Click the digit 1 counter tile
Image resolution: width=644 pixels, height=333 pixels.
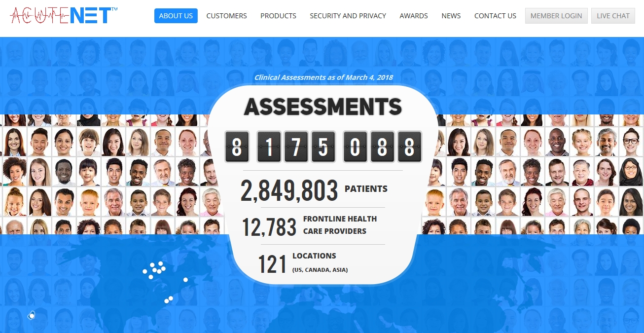269,147
